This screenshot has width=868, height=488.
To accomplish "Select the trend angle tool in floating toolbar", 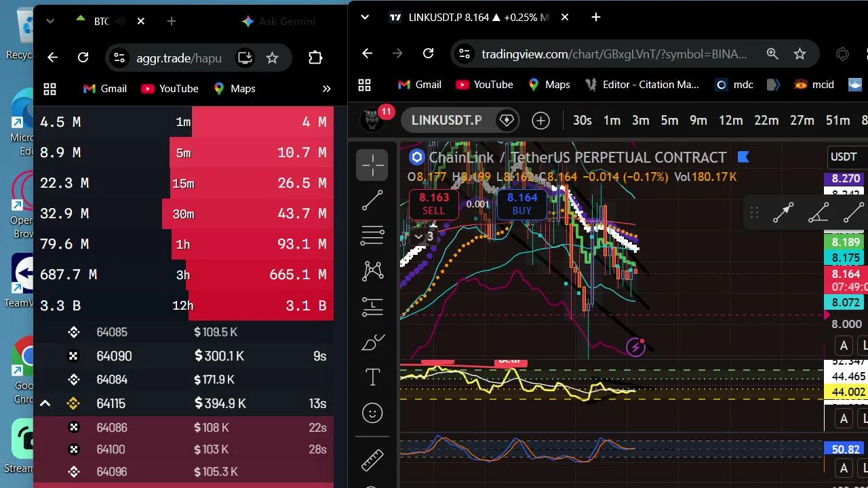I will pyautogui.click(x=818, y=213).
